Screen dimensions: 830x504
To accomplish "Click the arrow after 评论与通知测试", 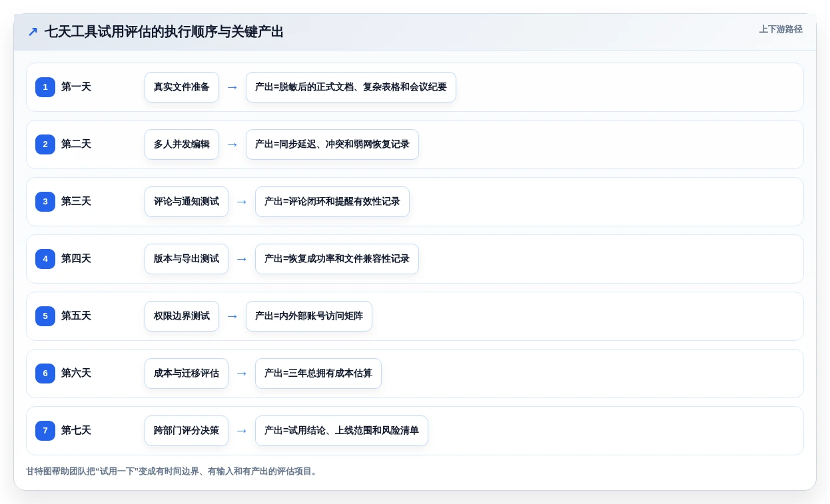I will tap(242, 202).
